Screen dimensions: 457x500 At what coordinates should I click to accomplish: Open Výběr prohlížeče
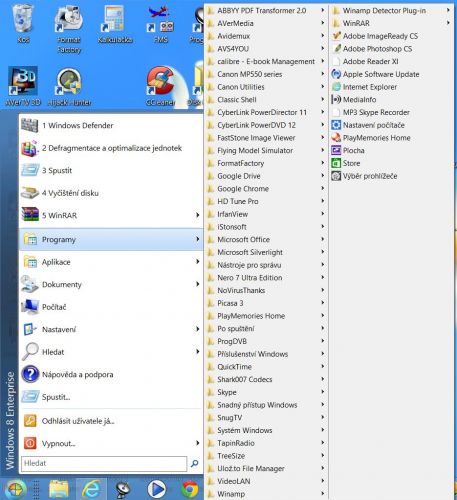[x=390, y=176]
